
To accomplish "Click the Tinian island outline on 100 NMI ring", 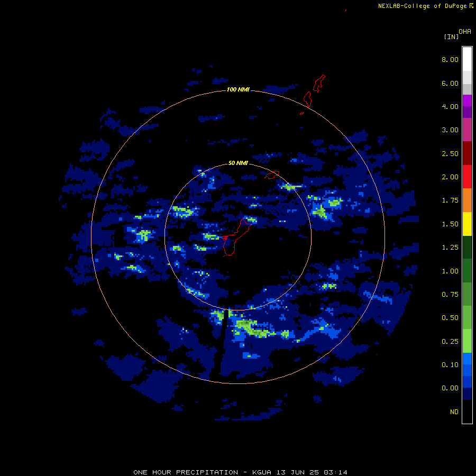I will (x=307, y=99).
